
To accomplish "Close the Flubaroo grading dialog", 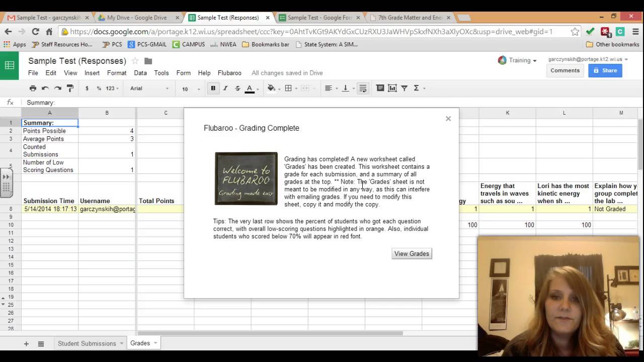I will pos(448,119).
